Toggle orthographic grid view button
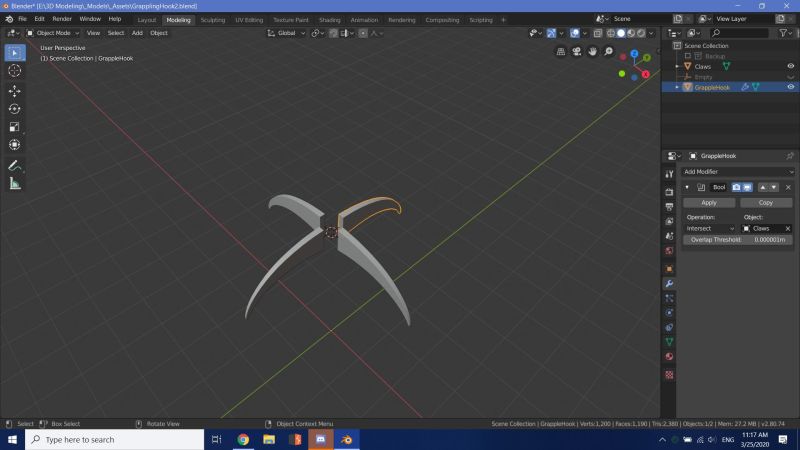The image size is (800, 450). [561, 52]
